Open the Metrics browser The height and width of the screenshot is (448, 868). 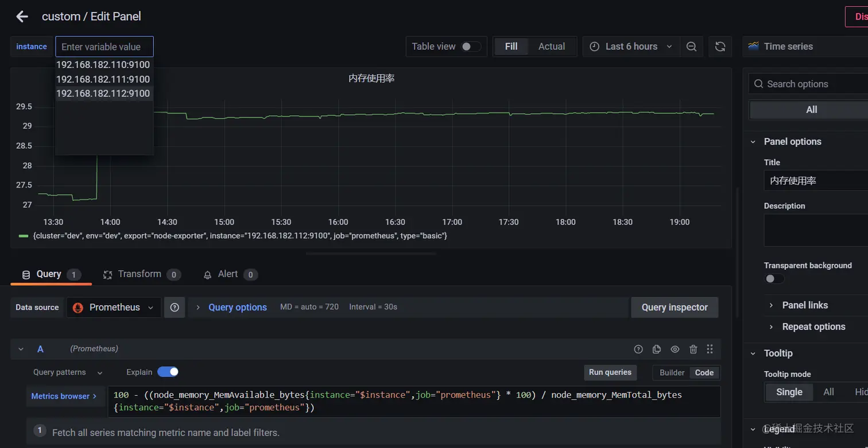[x=64, y=396]
